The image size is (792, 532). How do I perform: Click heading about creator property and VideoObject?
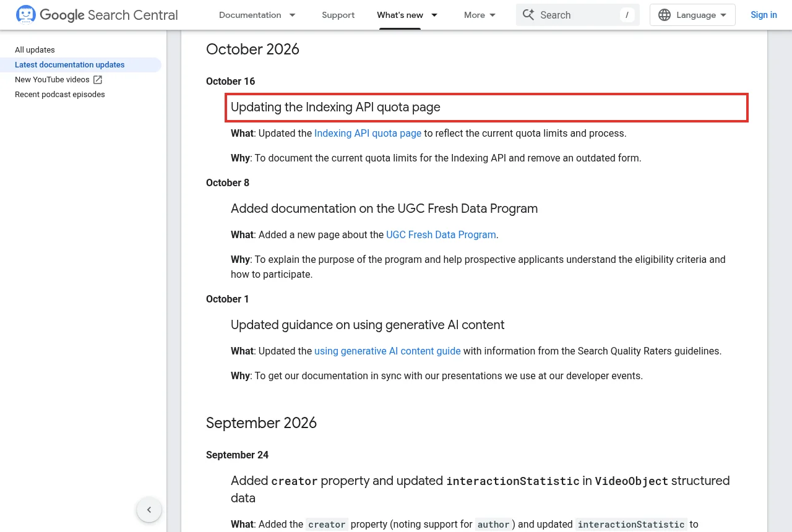tap(480, 489)
